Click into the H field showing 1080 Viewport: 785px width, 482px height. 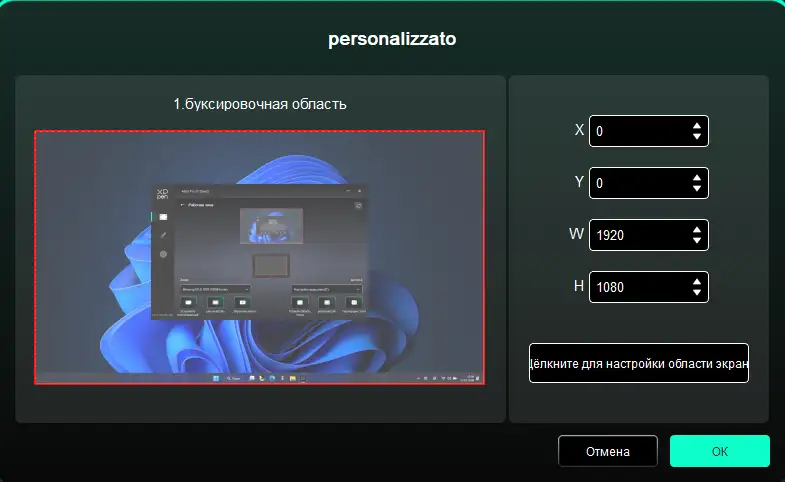tap(636, 287)
